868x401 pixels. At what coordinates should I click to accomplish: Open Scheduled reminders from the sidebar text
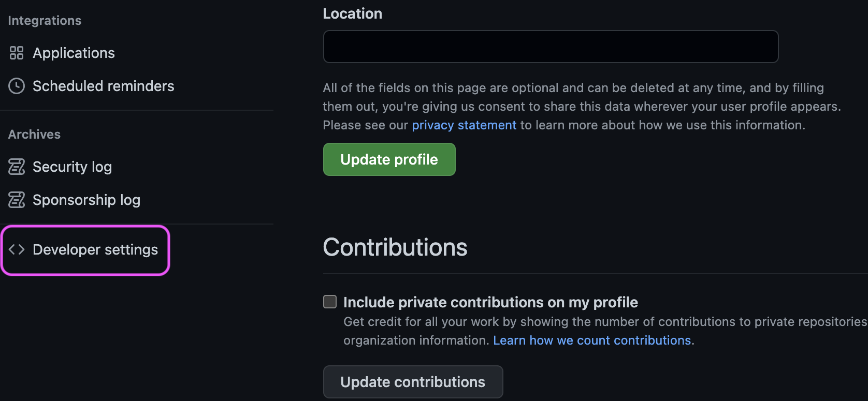point(104,86)
